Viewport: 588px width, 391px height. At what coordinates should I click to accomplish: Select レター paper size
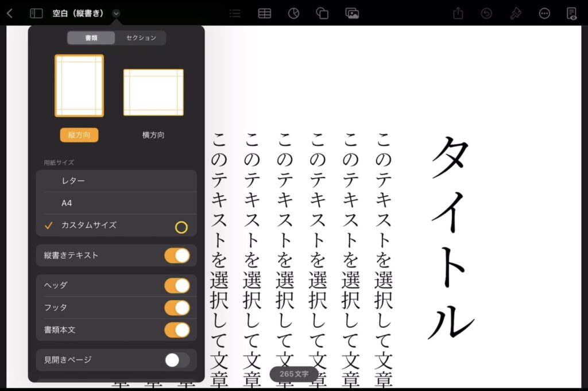click(x=116, y=181)
